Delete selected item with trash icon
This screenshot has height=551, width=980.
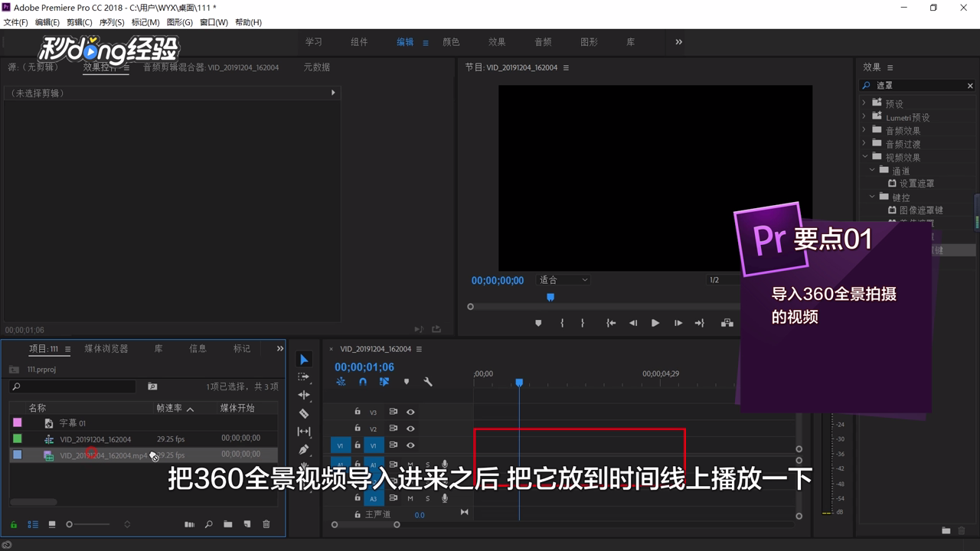tap(266, 524)
